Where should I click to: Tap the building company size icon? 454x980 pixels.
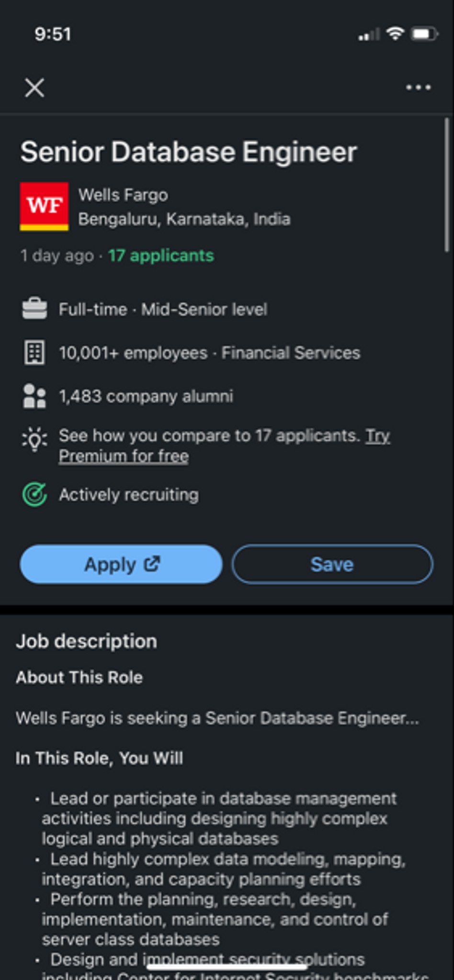(34, 353)
